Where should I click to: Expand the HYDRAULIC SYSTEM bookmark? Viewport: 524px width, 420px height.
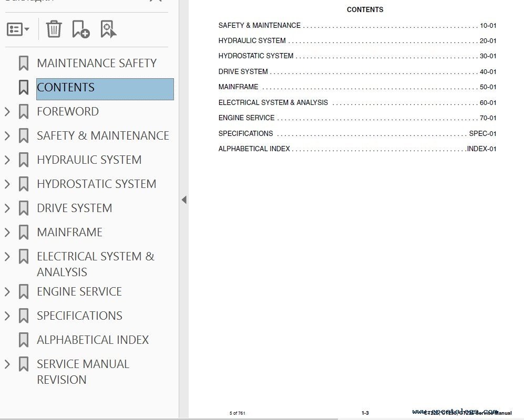(7, 160)
